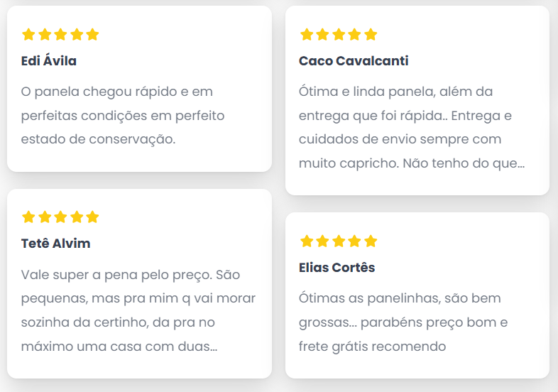Expand truncated Tetê Alvim review text
The image size is (558, 392).
(x=138, y=310)
